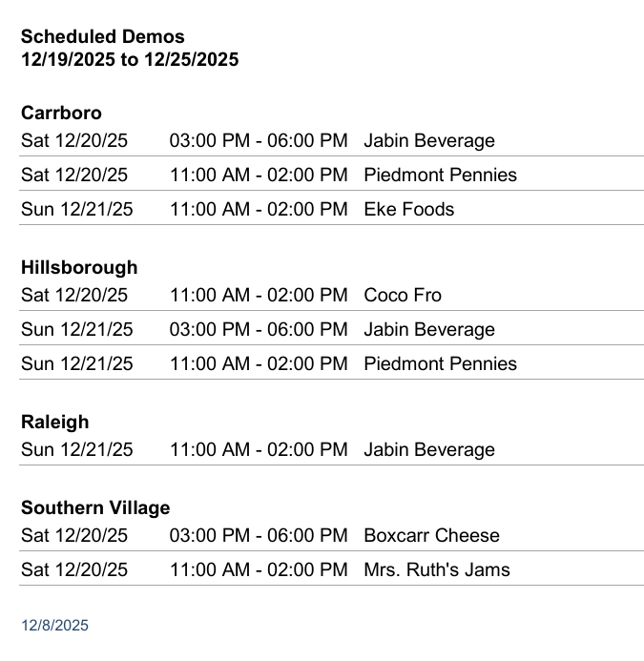Click the Eke Foods row date Sun 12/21/25
Image resolution: width=644 pixels, height=661 pixels.
[77, 210]
